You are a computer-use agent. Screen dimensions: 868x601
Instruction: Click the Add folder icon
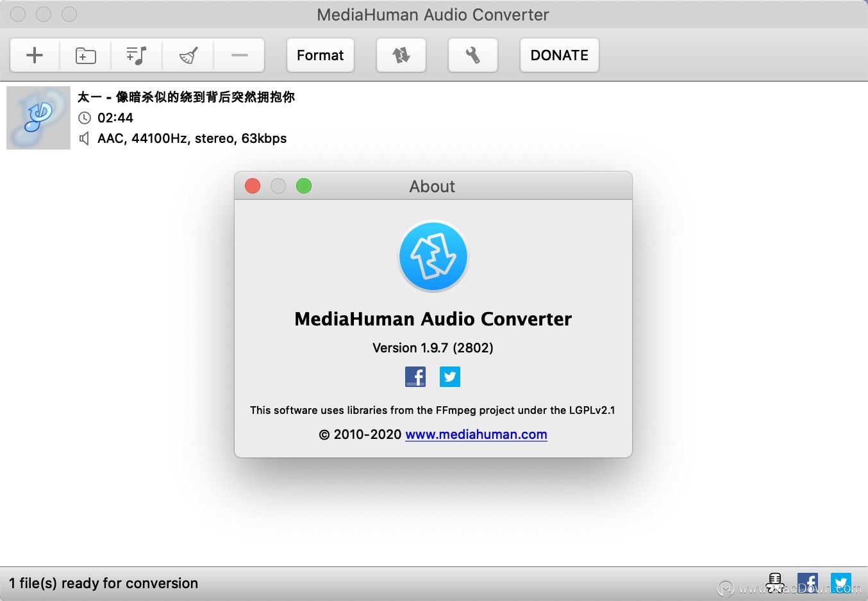pyautogui.click(x=85, y=55)
